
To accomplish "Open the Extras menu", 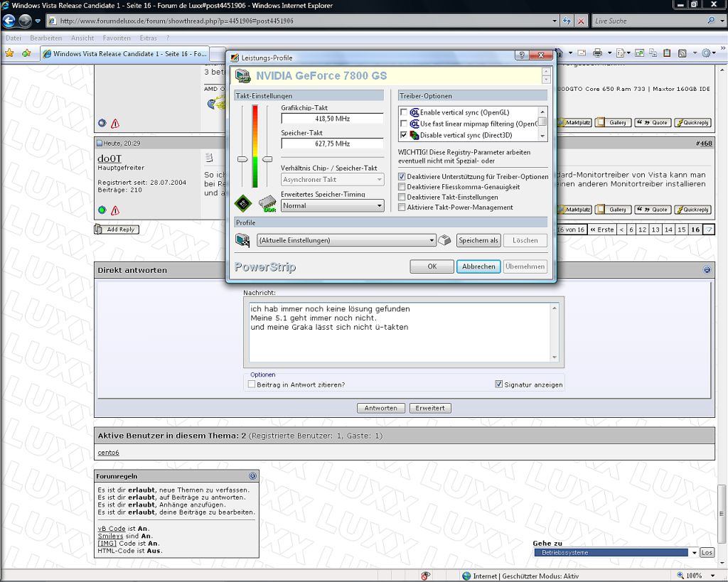I will [x=148, y=38].
